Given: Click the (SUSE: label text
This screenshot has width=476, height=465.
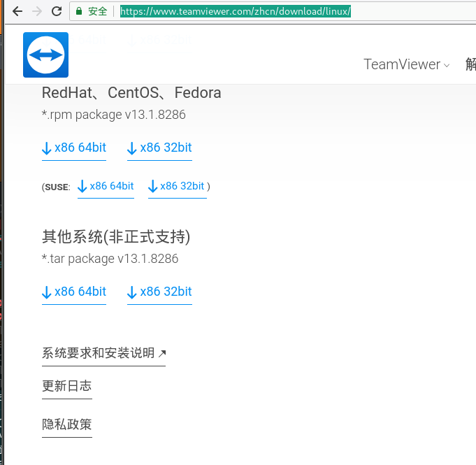Looking at the screenshot, I should [56, 187].
